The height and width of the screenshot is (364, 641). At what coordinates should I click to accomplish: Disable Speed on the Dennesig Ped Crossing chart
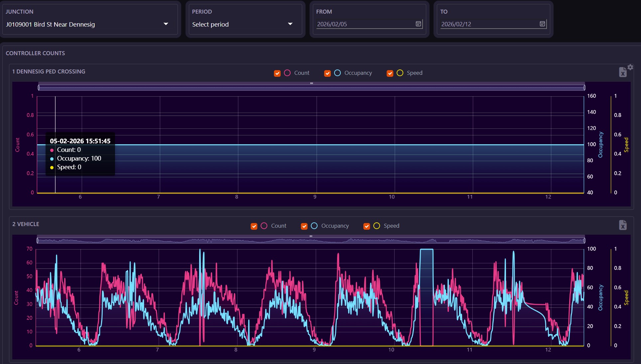click(389, 73)
